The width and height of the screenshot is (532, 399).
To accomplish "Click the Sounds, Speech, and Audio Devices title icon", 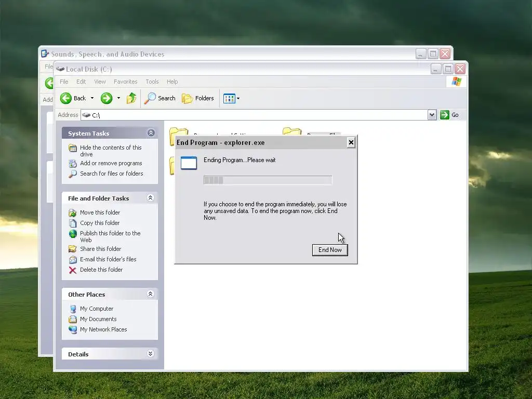I will coord(45,54).
